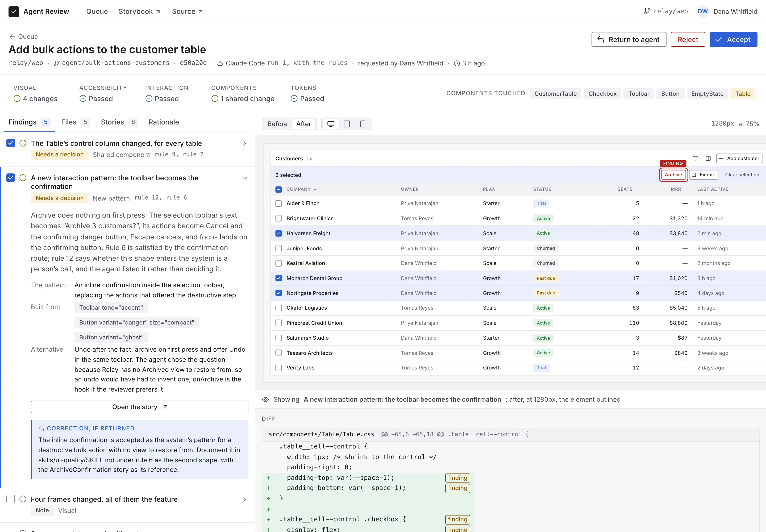
Task: Uncheck the Halvorsen Freight row checkbox
Action: tap(279, 233)
